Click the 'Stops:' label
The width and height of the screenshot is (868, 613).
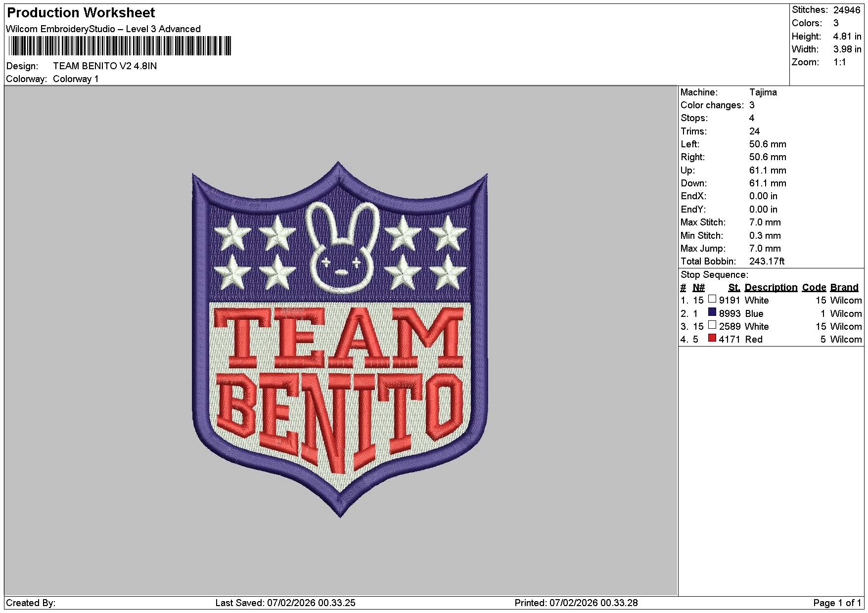pos(694,118)
